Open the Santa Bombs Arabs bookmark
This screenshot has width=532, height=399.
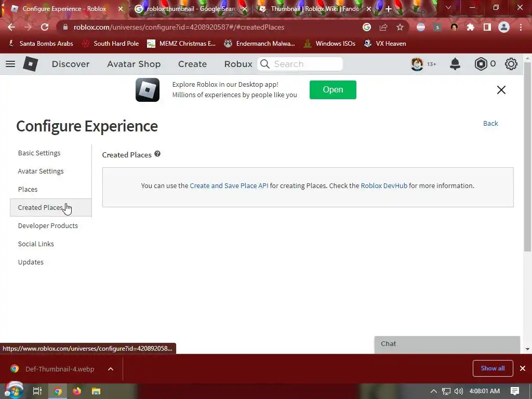coord(40,44)
